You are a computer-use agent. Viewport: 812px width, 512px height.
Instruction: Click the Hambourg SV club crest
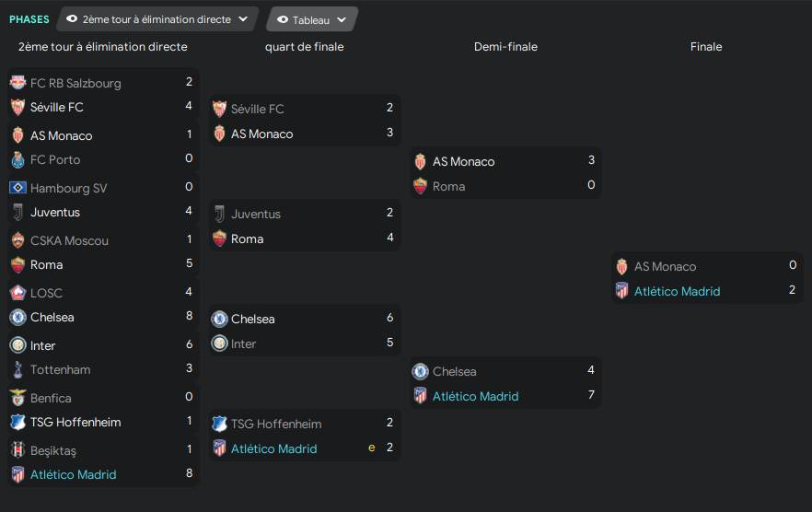tap(17, 188)
